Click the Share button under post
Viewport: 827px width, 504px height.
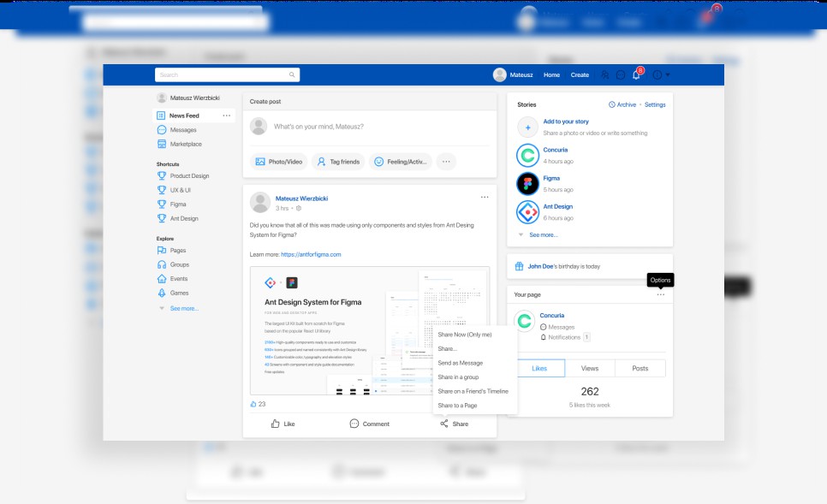(x=454, y=424)
